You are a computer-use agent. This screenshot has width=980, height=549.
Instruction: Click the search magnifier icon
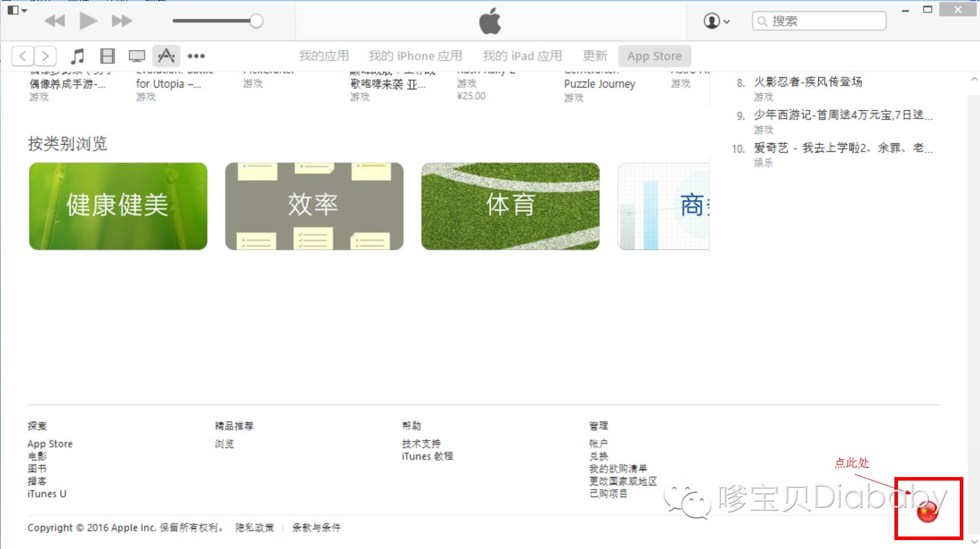click(x=762, y=21)
